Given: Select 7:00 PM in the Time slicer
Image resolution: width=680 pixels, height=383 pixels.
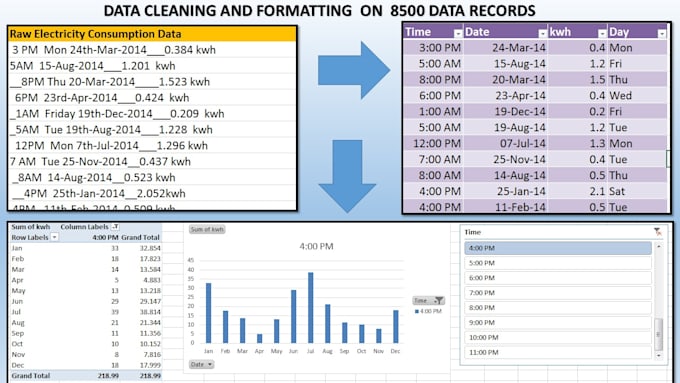Looking at the screenshot, I should [x=558, y=293].
